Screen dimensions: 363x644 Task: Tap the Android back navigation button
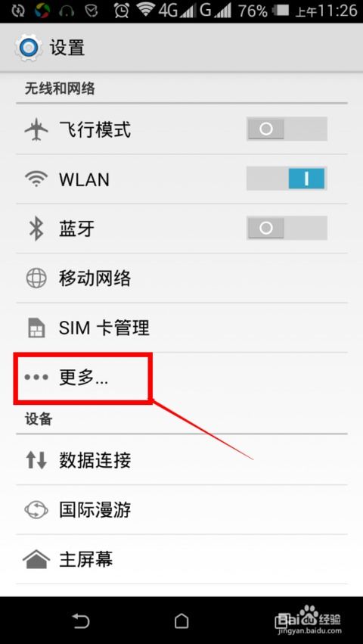80,621
